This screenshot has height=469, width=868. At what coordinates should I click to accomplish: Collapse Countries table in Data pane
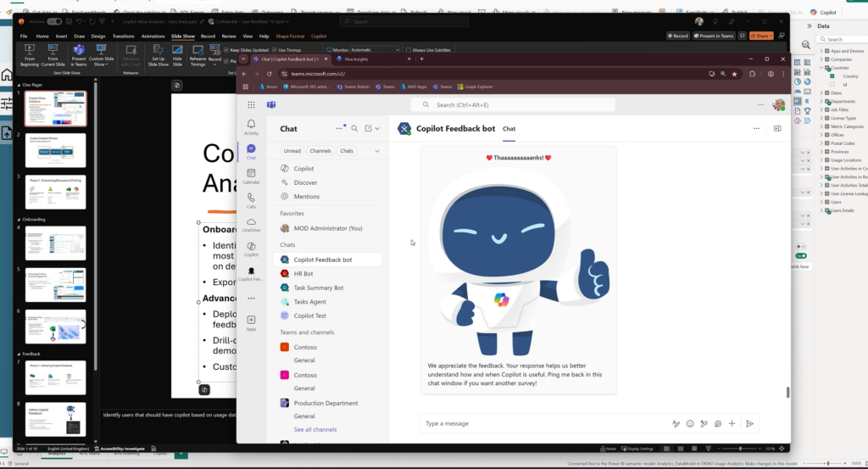coord(821,68)
